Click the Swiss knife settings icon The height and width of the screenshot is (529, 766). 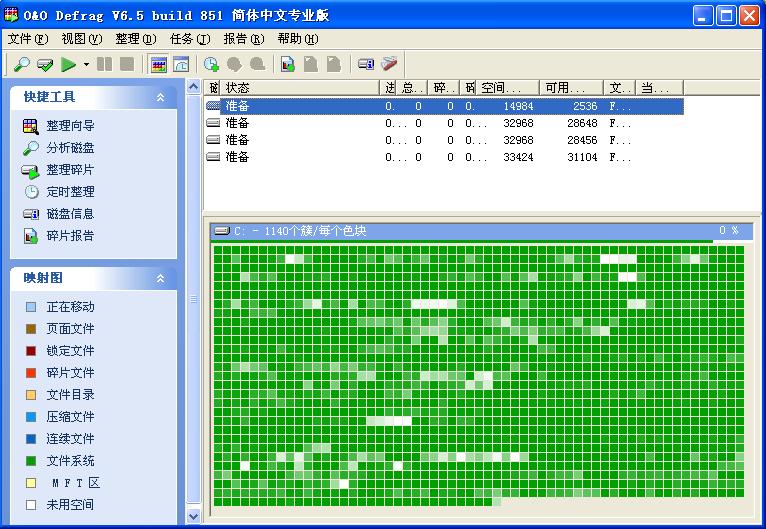tap(389, 63)
